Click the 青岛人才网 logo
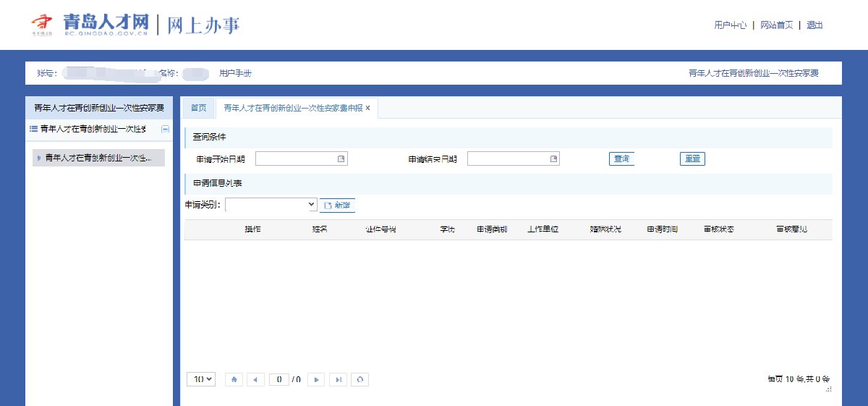868x406 pixels. click(90, 25)
